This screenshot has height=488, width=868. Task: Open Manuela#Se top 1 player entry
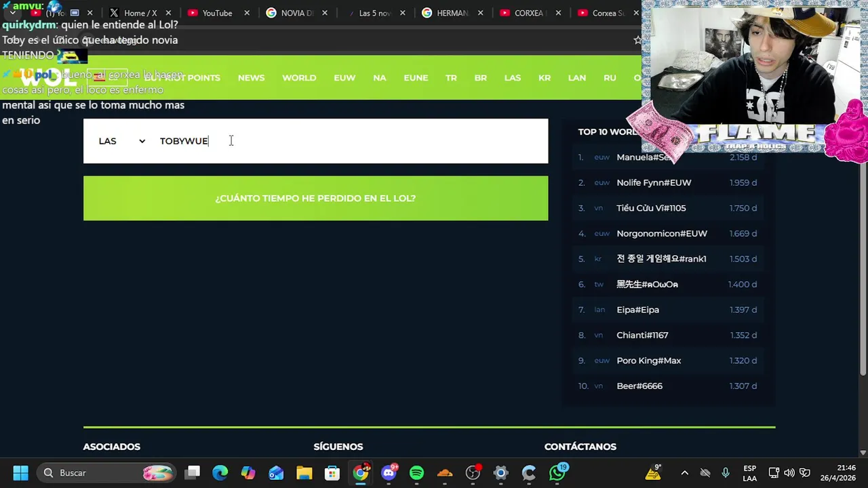point(667,157)
